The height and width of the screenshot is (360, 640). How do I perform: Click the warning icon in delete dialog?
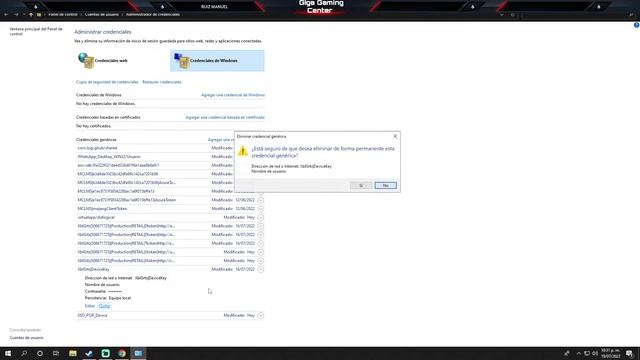243,151
